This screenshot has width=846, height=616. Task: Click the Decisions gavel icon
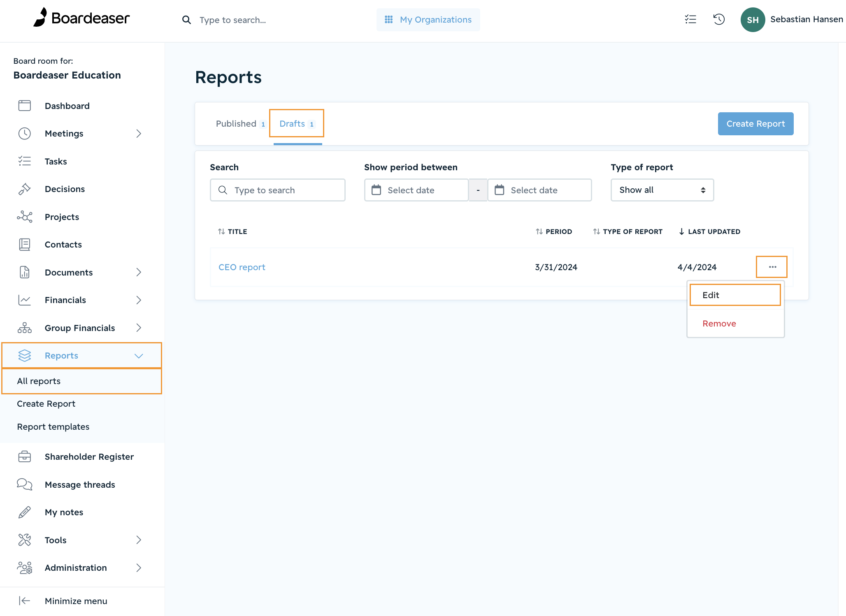coord(25,189)
